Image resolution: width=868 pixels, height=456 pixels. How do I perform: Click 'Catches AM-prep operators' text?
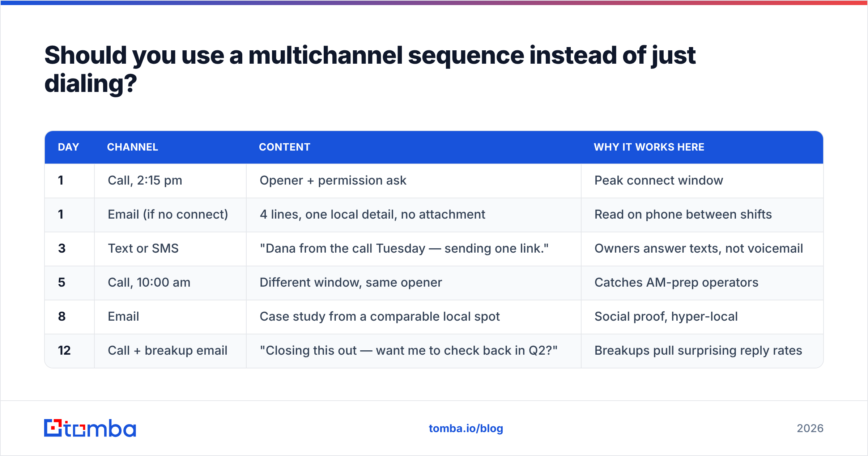[x=676, y=282]
